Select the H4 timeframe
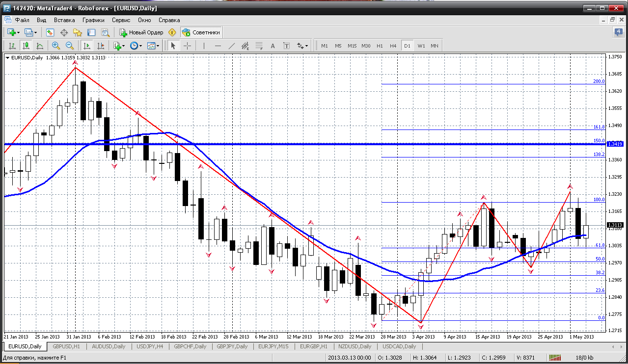 point(393,46)
